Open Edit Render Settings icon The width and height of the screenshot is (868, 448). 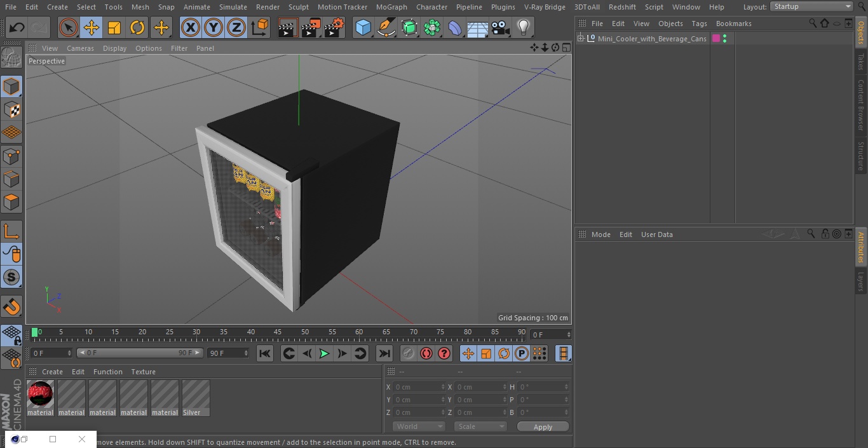(x=334, y=27)
